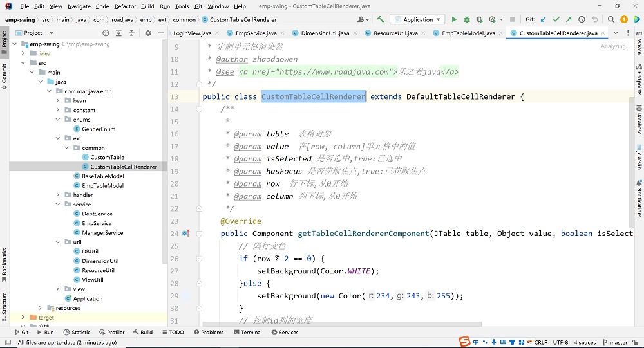
Task: Select CustomTable in project tree
Action: point(107,157)
